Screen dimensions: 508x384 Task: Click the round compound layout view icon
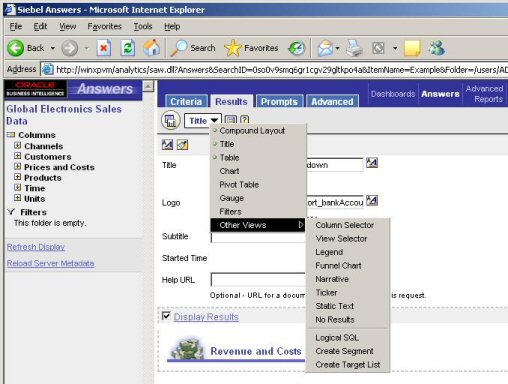pos(170,120)
